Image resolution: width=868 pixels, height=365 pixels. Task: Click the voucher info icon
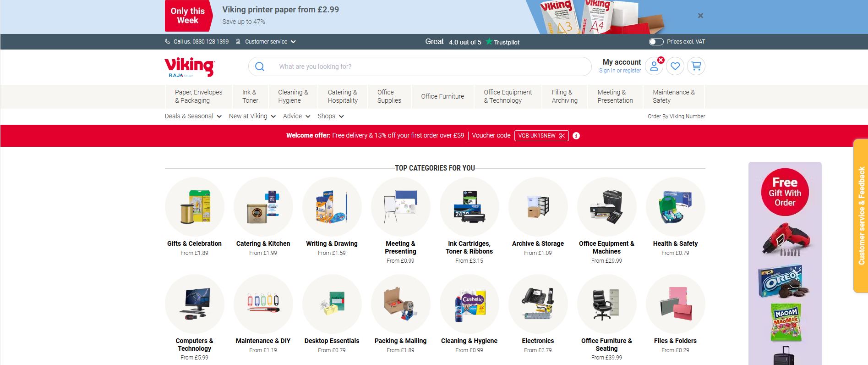576,136
